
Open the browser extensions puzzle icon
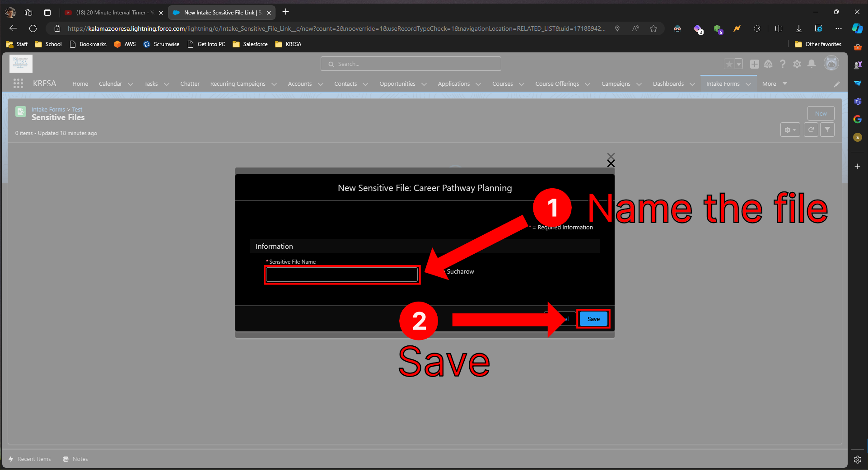[757, 28]
